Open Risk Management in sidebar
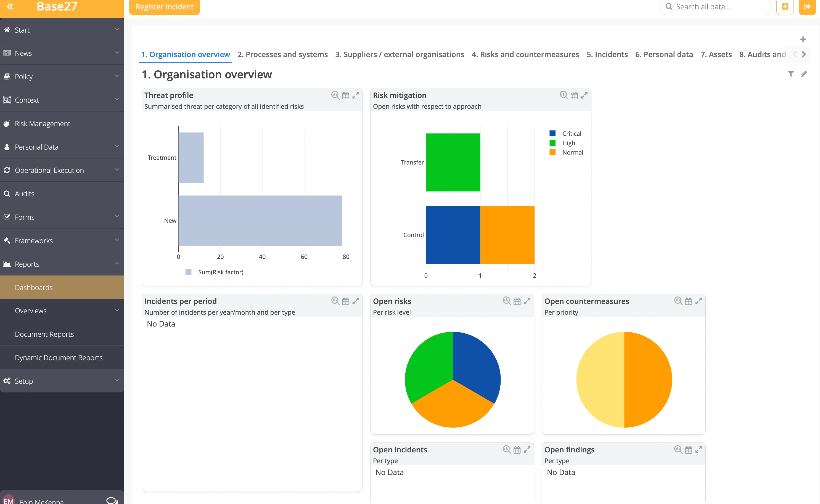The height and width of the screenshot is (504, 820). click(62, 124)
